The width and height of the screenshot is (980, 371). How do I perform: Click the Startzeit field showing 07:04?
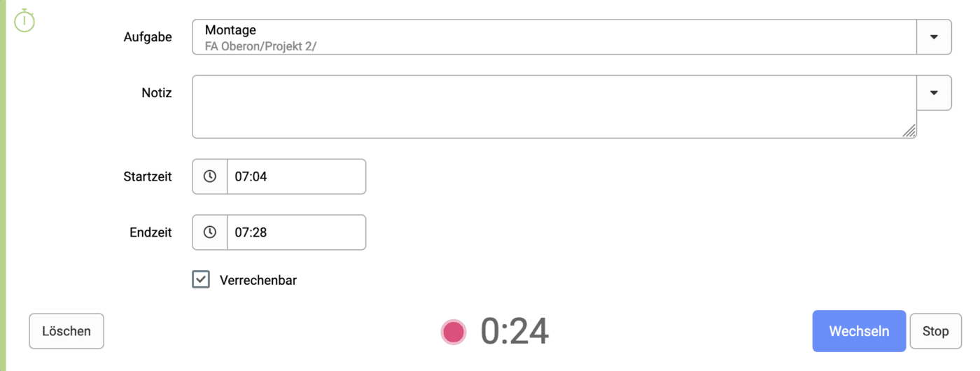click(x=296, y=176)
